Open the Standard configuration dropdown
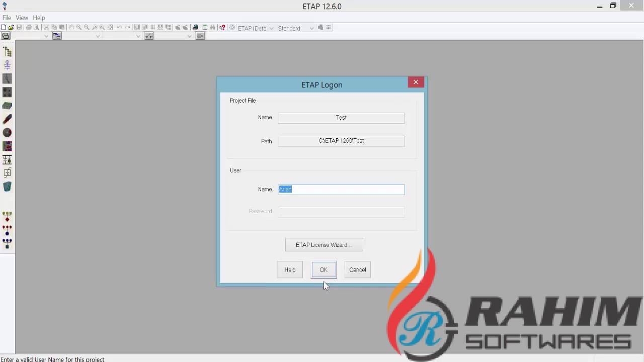The width and height of the screenshot is (644, 362). coord(311,28)
